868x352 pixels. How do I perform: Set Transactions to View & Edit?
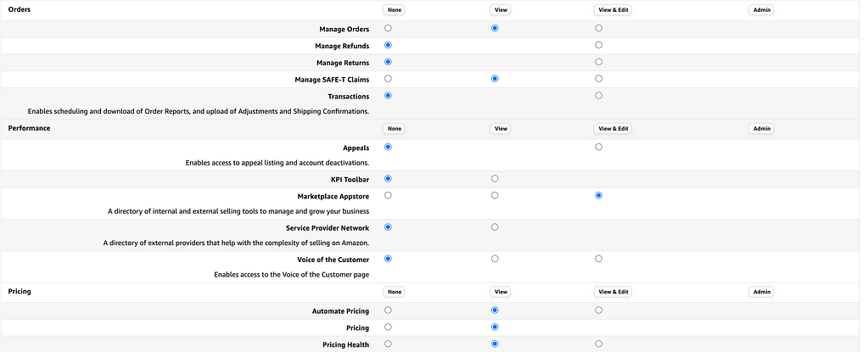pyautogui.click(x=598, y=95)
